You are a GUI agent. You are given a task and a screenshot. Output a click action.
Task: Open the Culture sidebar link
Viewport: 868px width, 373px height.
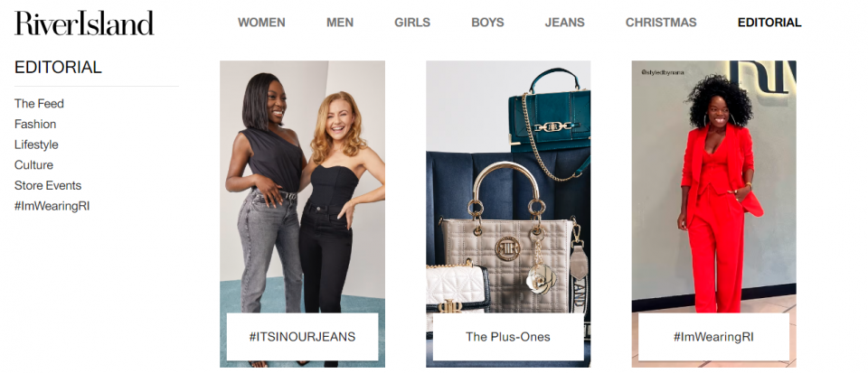tap(33, 164)
